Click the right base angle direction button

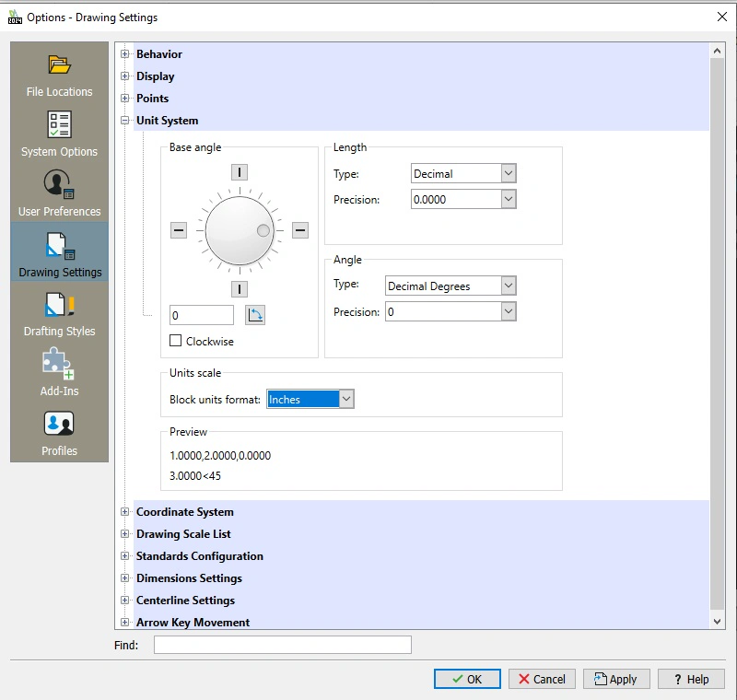pyautogui.click(x=300, y=230)
